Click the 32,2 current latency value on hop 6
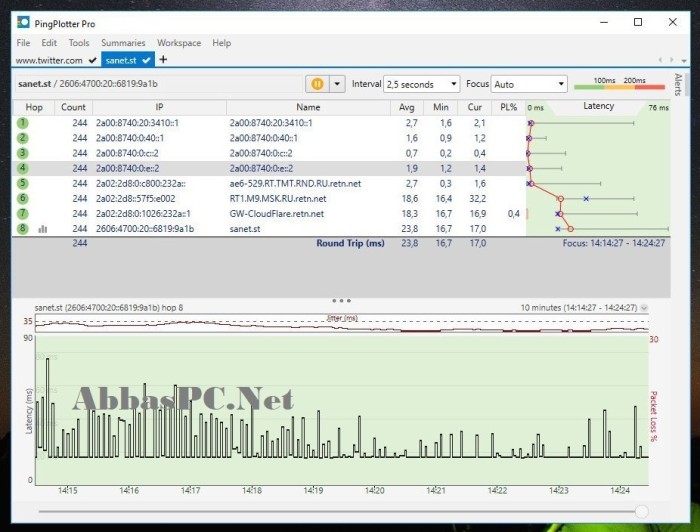This screenshot has height=532, width=700. click(x=477, y=199)
